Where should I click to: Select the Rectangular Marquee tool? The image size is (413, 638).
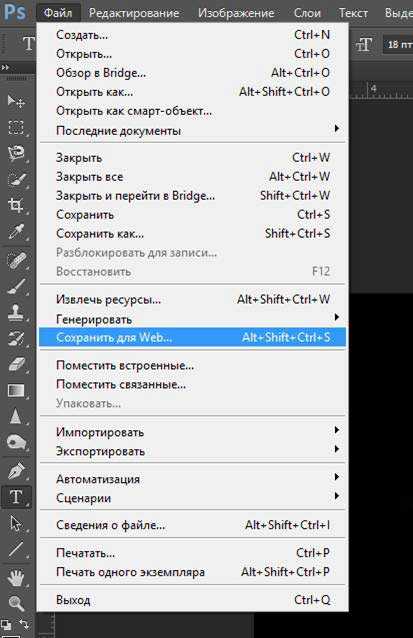coord(16,127)
